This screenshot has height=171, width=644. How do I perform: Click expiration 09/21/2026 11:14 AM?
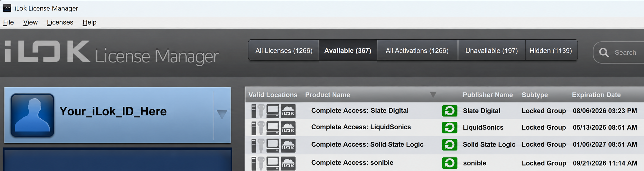coord(605,163)
